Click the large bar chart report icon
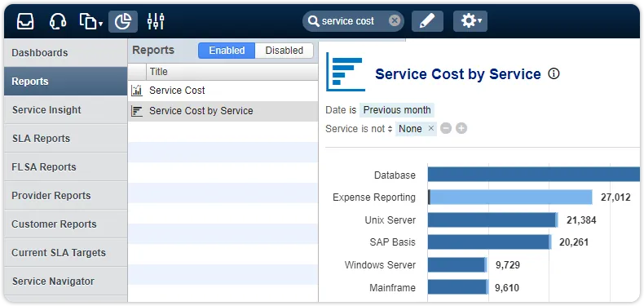Image resolution: width=644 pixels, height=306 pixels. pyautogui.click(x=346, y=72)
